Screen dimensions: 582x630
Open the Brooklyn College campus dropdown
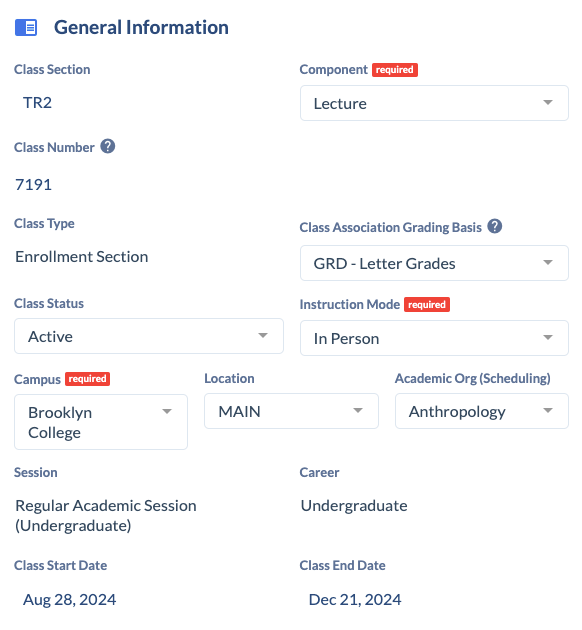coord(101,422)
